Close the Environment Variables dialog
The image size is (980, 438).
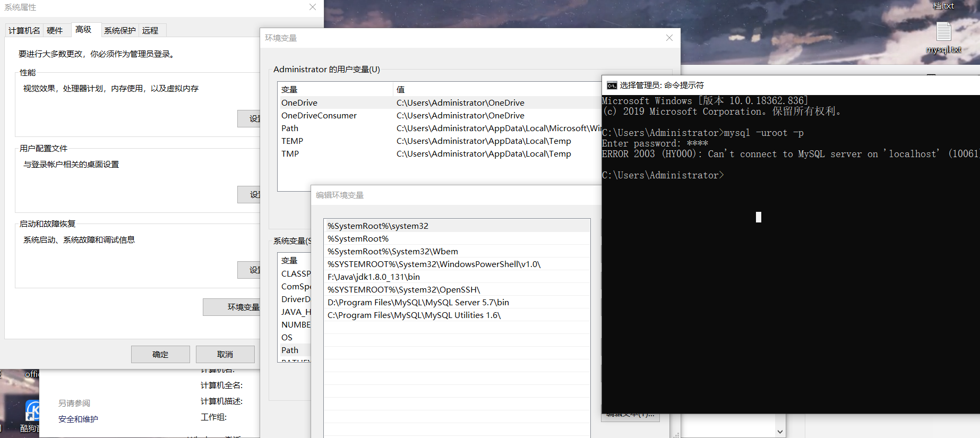point(669,38)
